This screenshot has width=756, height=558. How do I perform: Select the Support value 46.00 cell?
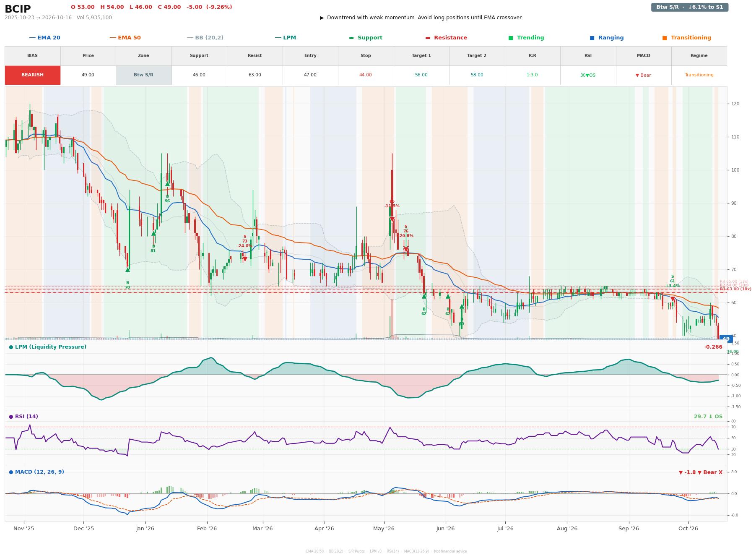199,75
